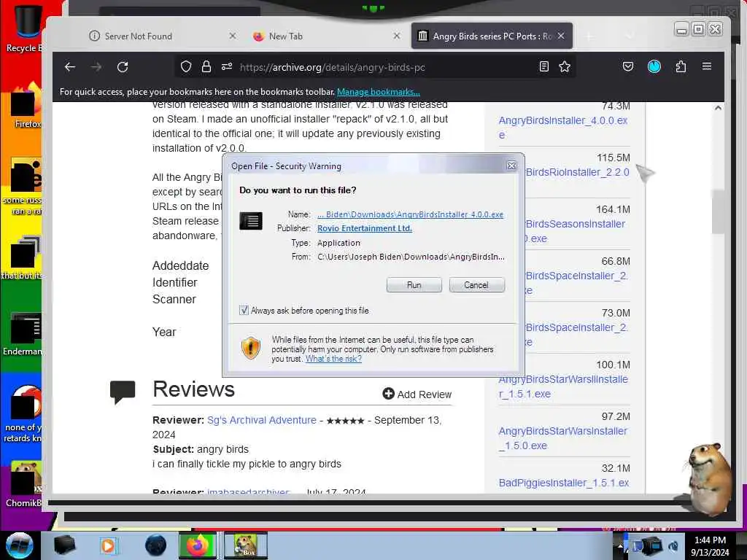Click the Firefox forward arrow

pyautogui.click(x=96, y=67)
